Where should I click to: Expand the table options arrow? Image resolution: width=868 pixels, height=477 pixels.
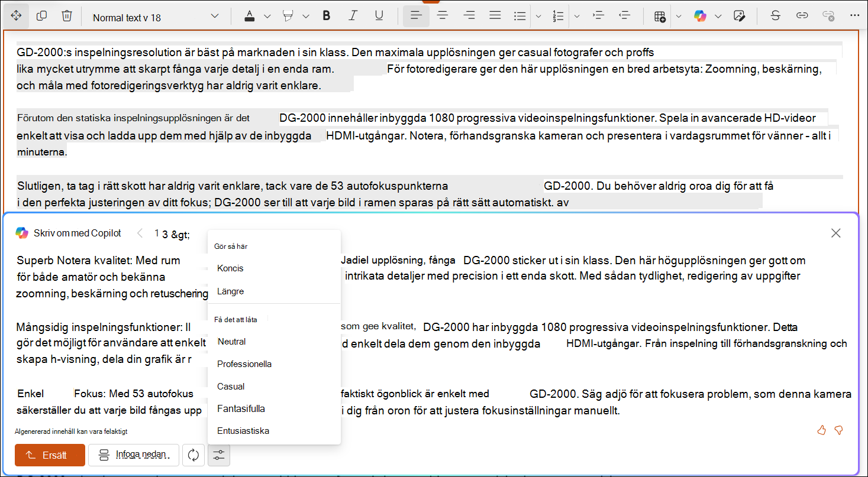pyautogui.click(x=679, y=17)
